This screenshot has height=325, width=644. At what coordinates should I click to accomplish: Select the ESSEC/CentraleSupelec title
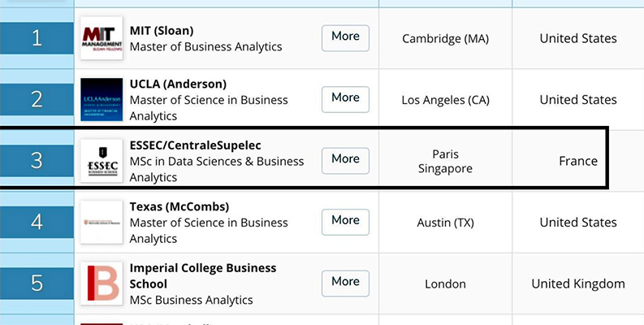tap(196, 145)
